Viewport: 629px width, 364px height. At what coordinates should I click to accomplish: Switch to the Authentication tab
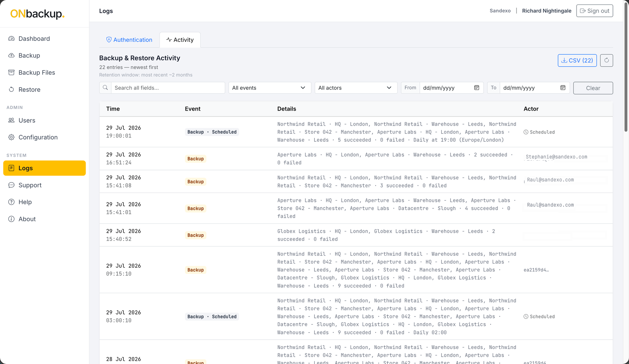coord(129,40)
